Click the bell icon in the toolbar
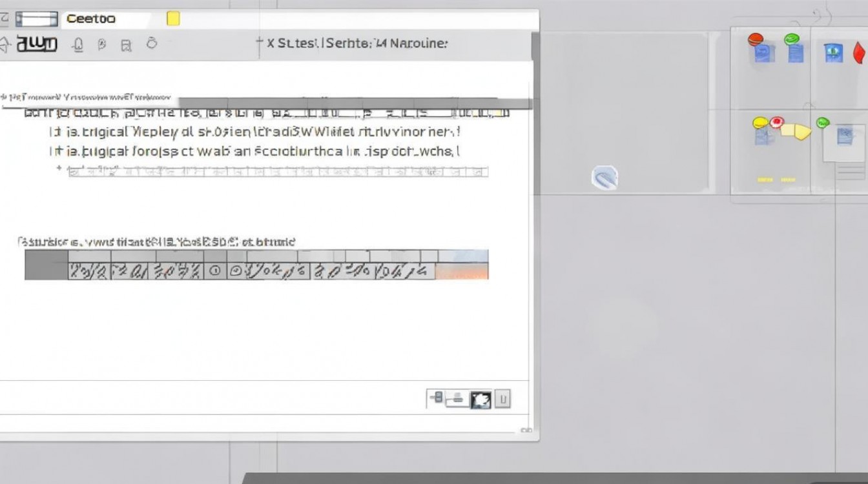 click(78, 45)
